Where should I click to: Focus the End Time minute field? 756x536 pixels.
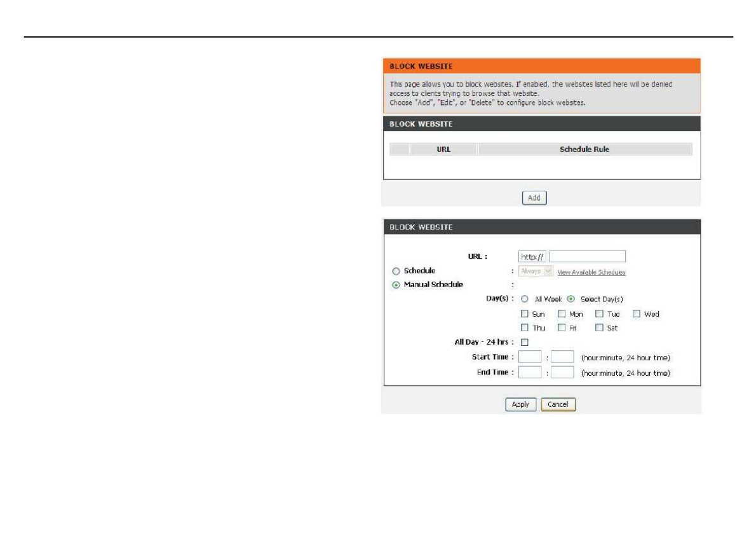(x=562, y=373)
